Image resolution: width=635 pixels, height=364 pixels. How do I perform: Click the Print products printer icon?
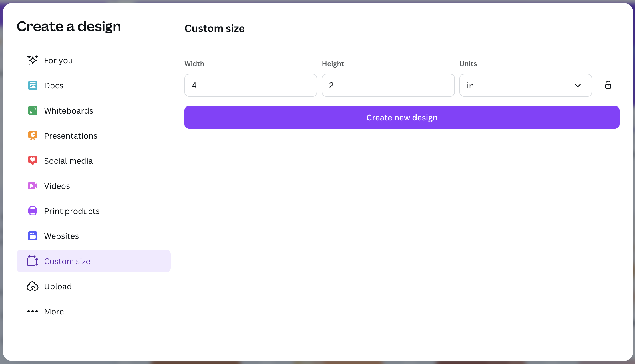tap(33, 211)
